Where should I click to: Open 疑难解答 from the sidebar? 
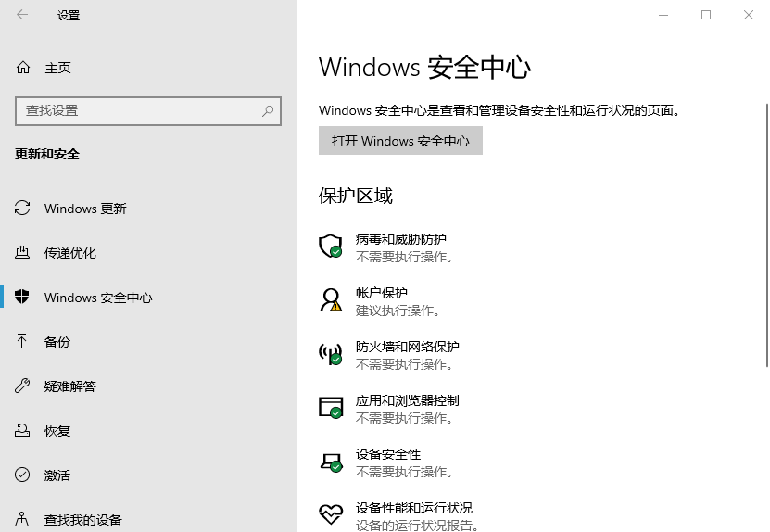coord(148,386)
